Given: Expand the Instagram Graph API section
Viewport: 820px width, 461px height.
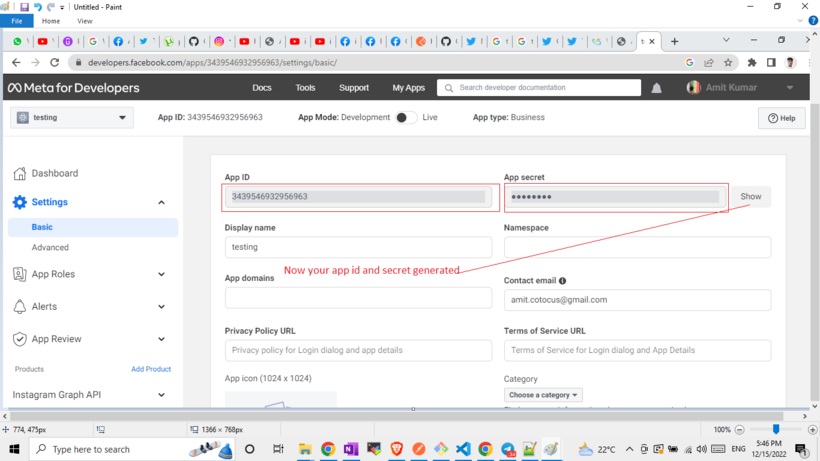Looking at the screenshot, I should 161,395.
